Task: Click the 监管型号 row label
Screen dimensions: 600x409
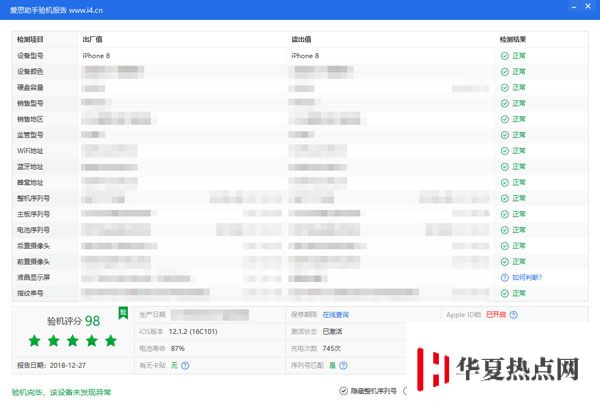Action: tap(30, 135)
